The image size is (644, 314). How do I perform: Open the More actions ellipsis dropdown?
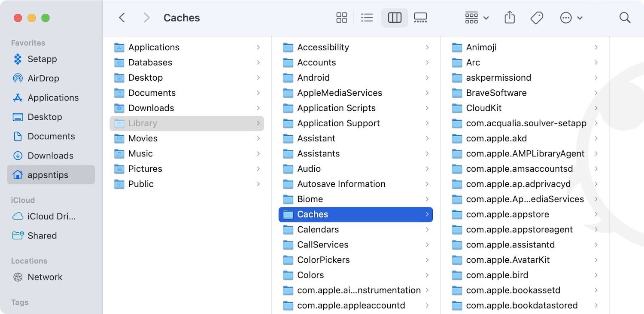click(571, 18)
